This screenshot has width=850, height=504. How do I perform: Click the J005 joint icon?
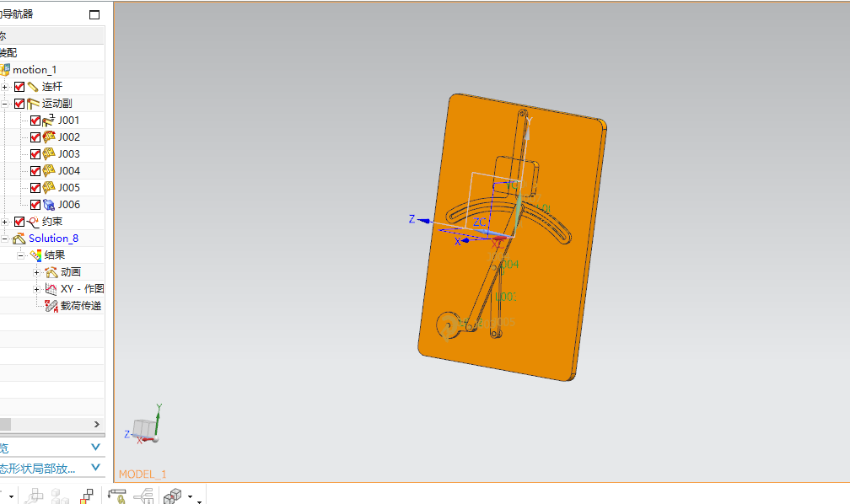coord(49,187)
